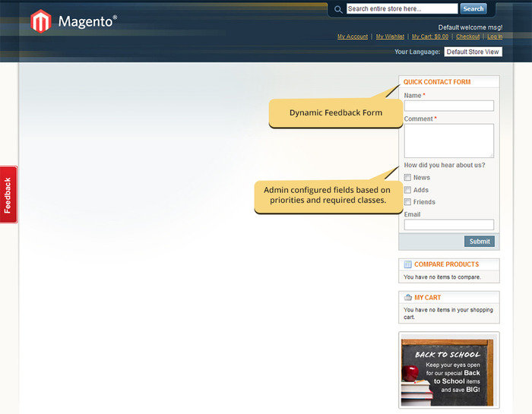The image size is (532, 414).
Task: Click the search magnifier icon
Action: click(x=338, y=9)
